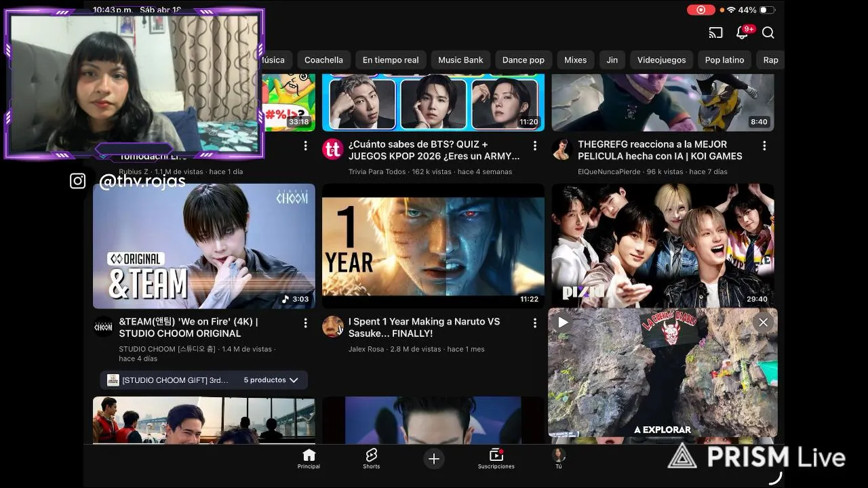Image resolution: width=868 pixels, height=488 pixels.
Task: Select the Music Bank chip
Action: 460,60
